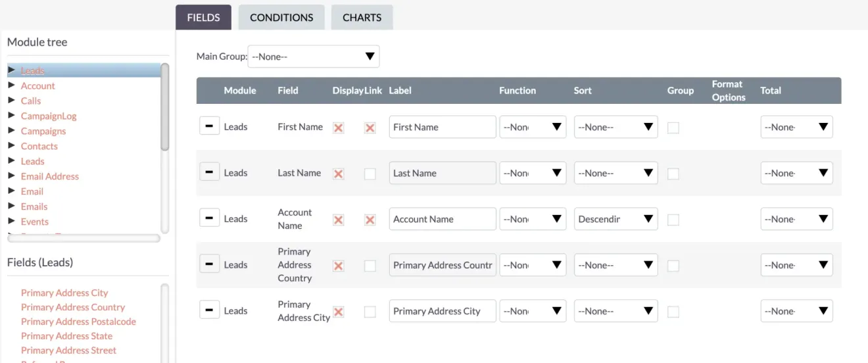Remove the Last Name row with minus button
The height and width of the screenshot is (363, 868).
click(x=209, y=172)
